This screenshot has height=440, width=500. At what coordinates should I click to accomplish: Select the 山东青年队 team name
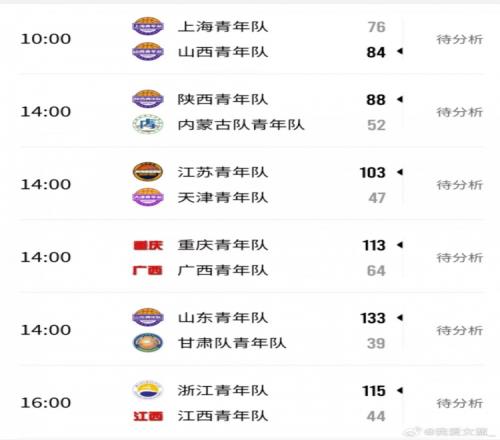coord(223,318)
